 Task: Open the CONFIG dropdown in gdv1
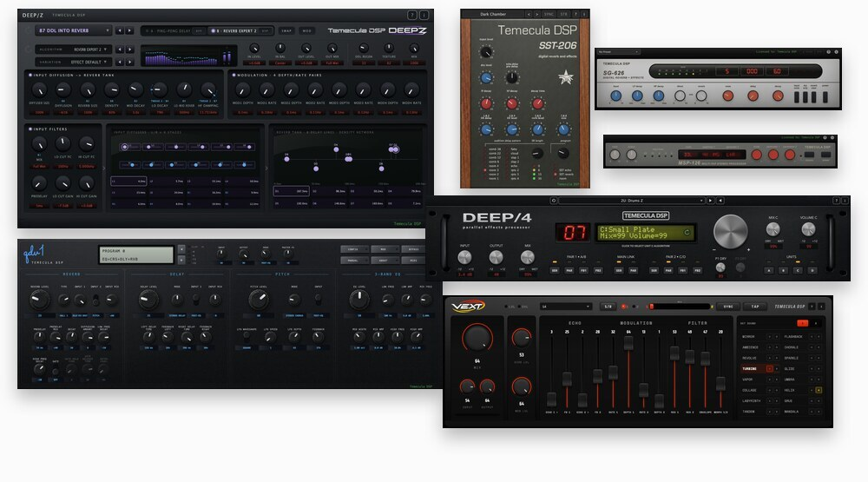pos(354,249)
